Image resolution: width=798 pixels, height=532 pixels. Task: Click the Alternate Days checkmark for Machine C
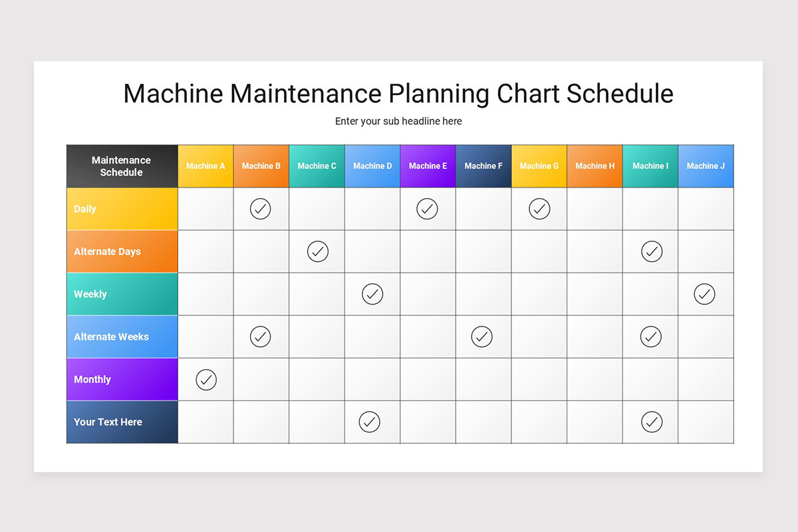(x=318, y=251)
